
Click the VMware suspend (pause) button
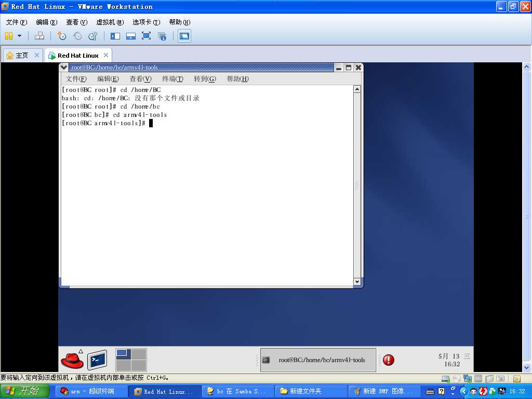(9, 36)
